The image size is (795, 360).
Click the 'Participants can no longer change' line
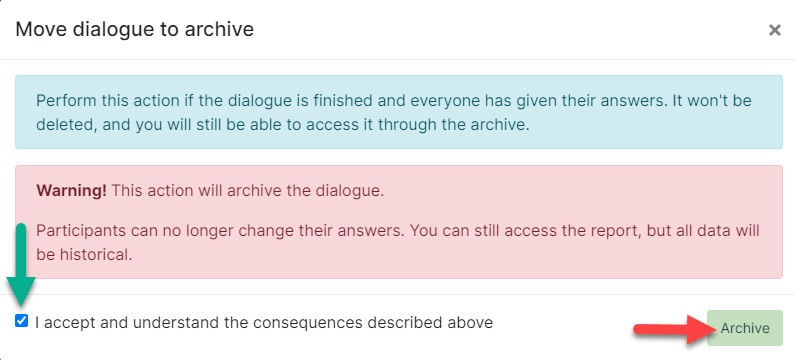point(398,231)
